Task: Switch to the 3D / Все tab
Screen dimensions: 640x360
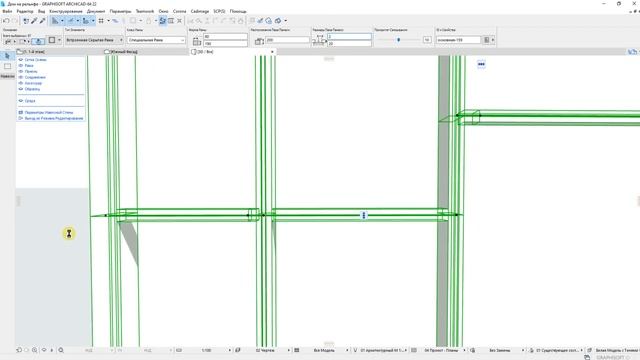Action: 232,52
